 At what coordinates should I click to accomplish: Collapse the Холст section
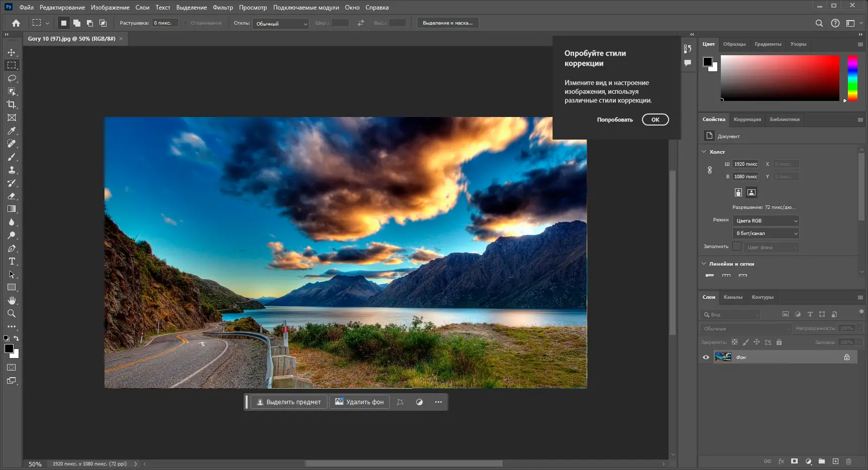[x=704, y=152]
